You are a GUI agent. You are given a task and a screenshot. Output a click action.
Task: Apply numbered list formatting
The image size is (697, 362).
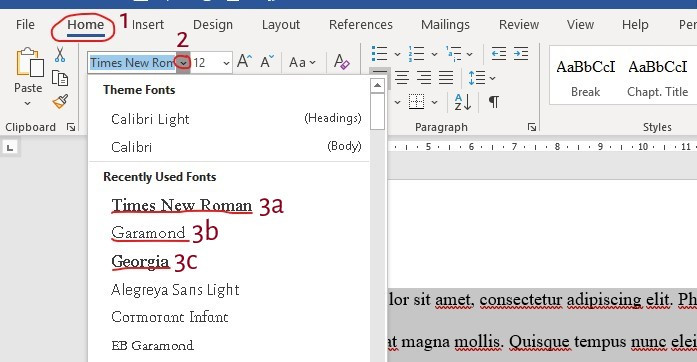pyautogui.click(x=416, y=54)
